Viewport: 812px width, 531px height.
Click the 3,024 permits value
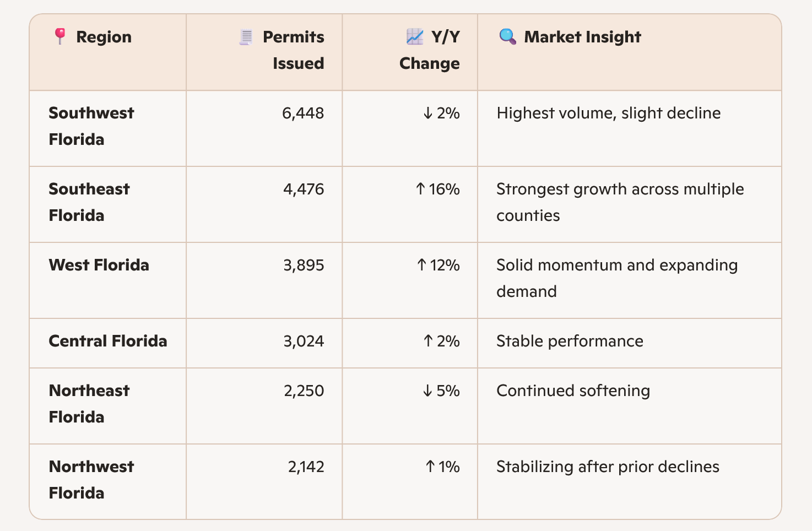tap(304, 342)
